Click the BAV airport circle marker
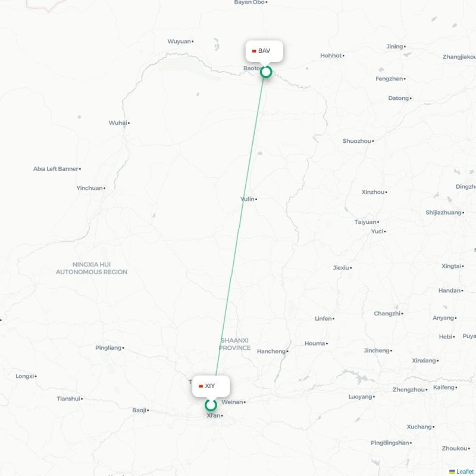476x476 pixels. [x=266, y=72]
